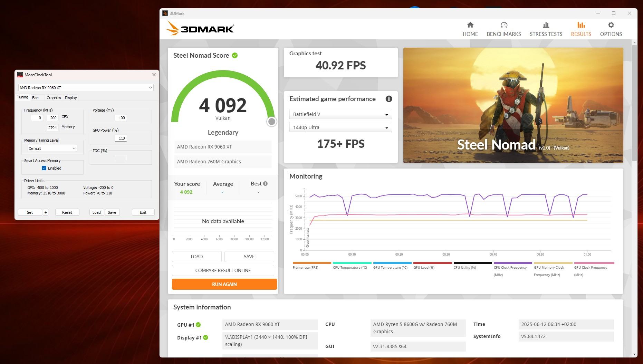This screenshot has height=364, width=643.
Task: Open the Battlefield V game dropdown
Action: [340, 114]
